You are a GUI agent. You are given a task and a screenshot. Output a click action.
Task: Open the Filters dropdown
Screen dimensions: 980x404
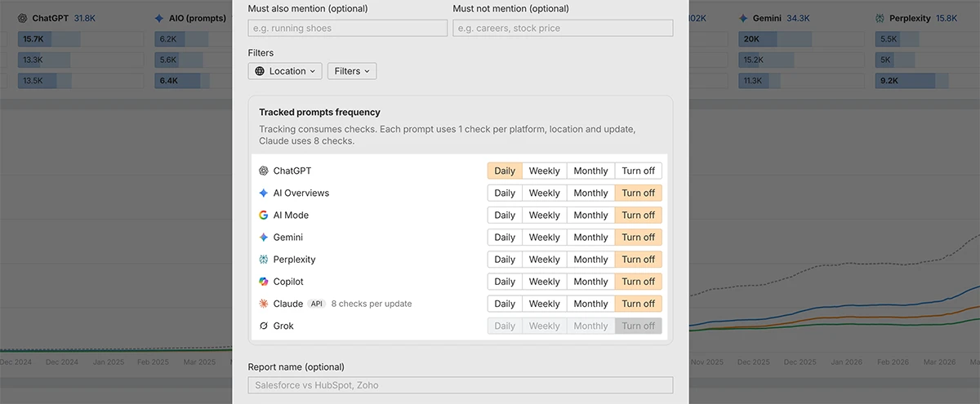coord(352,71)
